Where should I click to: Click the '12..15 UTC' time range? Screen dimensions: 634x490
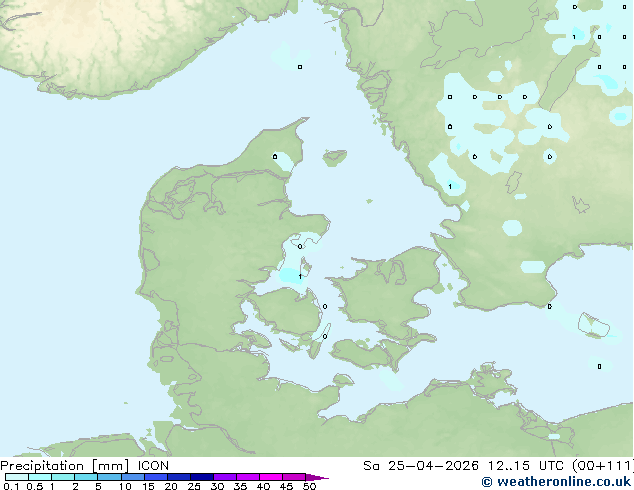[526, 466]
